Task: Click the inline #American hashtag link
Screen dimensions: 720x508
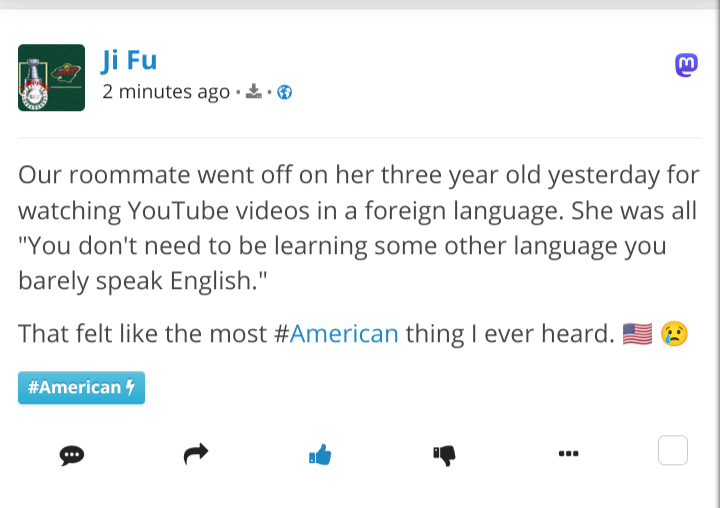Action: pos(336,333)
